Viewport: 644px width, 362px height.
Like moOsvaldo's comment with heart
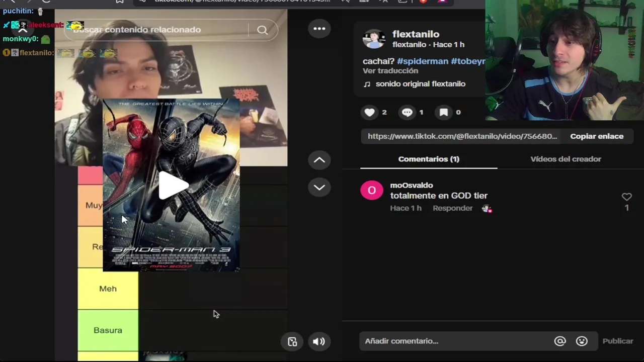point(626,197)
